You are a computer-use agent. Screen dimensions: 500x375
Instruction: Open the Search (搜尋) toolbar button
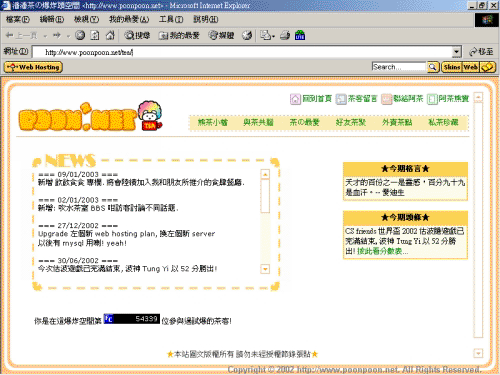pos(137,35)
